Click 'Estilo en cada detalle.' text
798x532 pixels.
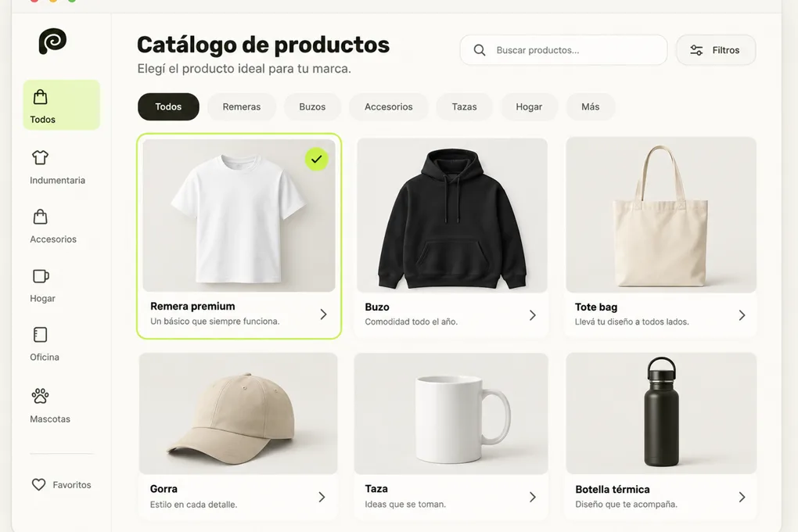[193, 505]
